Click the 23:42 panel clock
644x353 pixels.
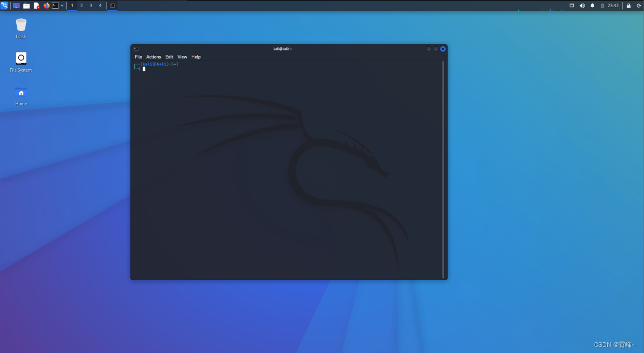point(613,6)
